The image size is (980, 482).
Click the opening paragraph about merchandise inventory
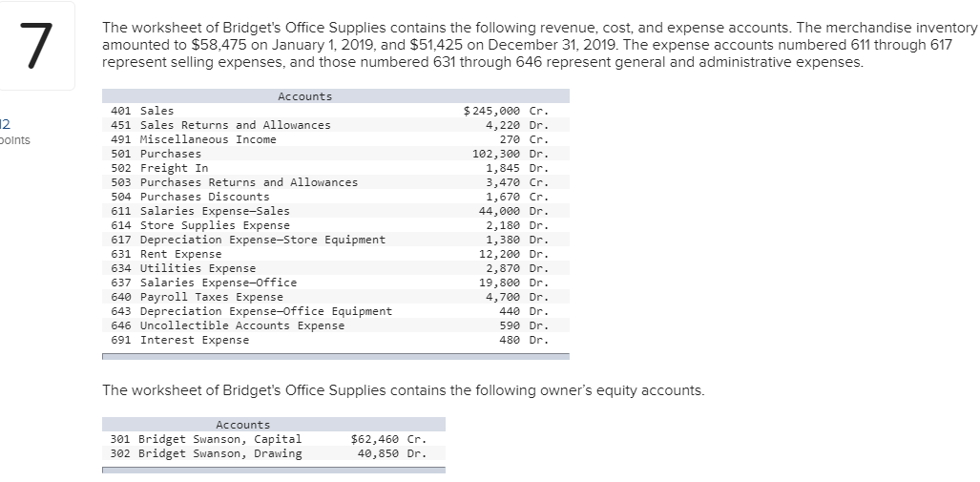pos(539,45)
